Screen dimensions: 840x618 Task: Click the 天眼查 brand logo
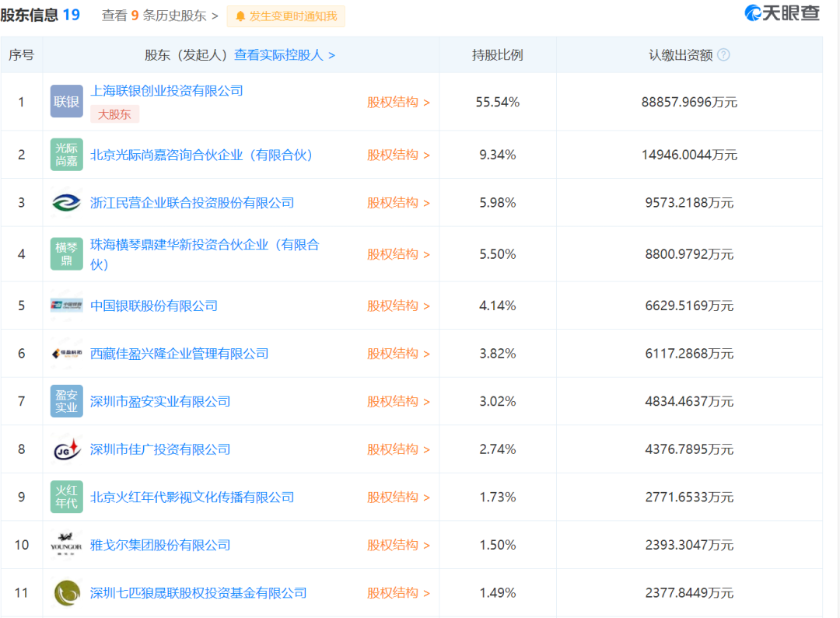coord(782,13)
